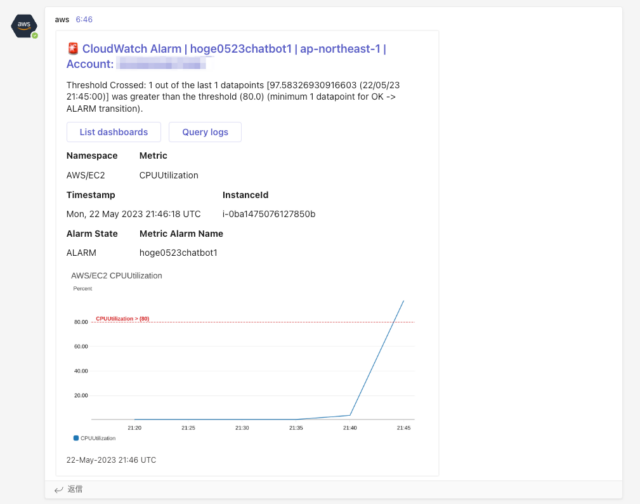Image resolution: width=640 pixels, height=504 pixels.
Task: Click the 6:46 message timestamp
Action: pyautogui.click(x=84, y=19)
